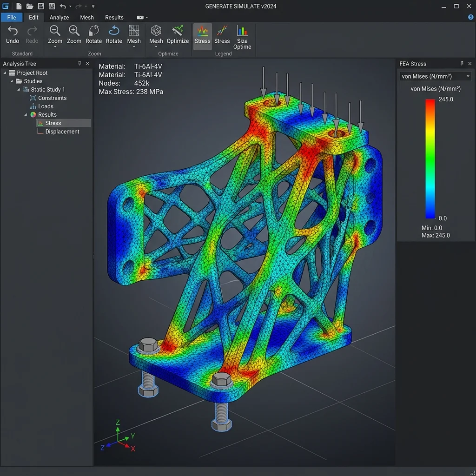
Task: Collapse the Results tree node
Action: point(26,115)
